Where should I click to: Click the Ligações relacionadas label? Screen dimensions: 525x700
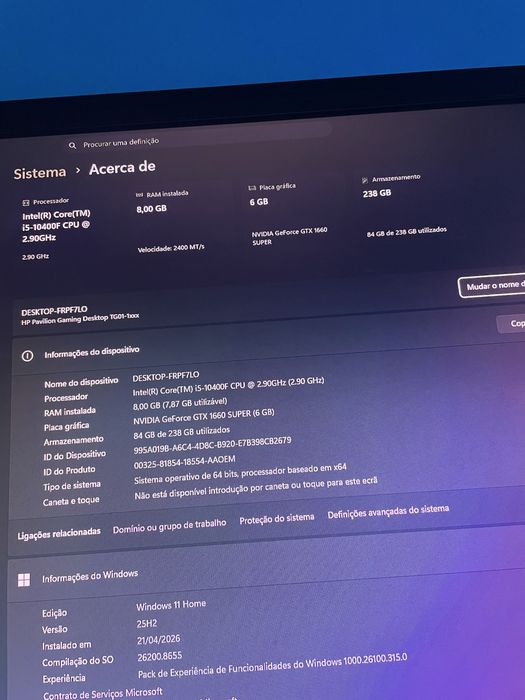click(x=59, y=533)
